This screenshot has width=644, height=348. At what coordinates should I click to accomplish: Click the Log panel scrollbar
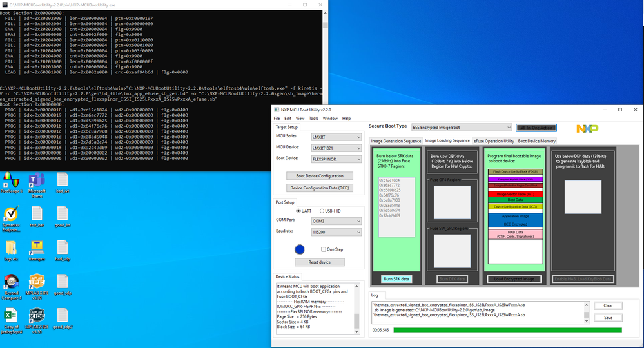[587, 313]
